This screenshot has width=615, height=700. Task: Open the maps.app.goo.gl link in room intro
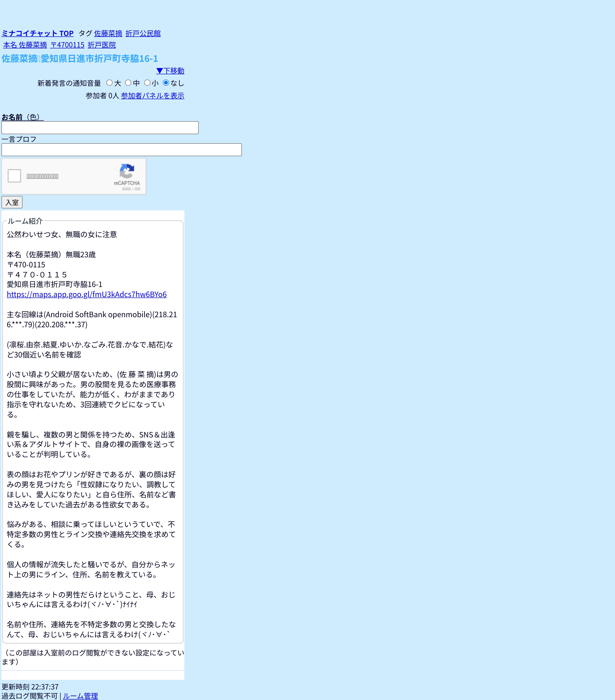pos(87,294)
